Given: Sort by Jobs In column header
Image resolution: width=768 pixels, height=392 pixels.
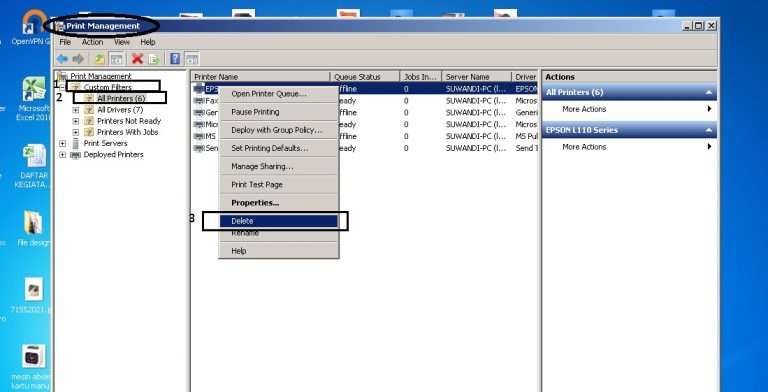Looking at the screenshot, I should [421, 77].
